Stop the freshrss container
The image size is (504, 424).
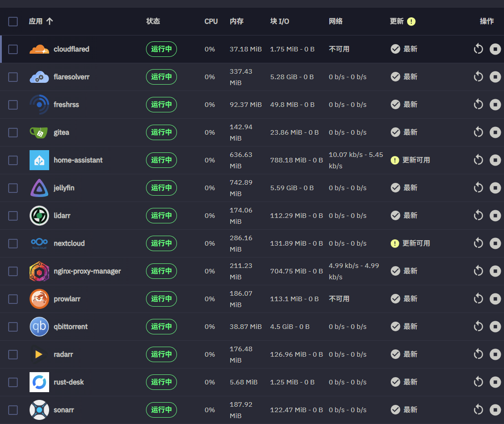tap(495, 105)
